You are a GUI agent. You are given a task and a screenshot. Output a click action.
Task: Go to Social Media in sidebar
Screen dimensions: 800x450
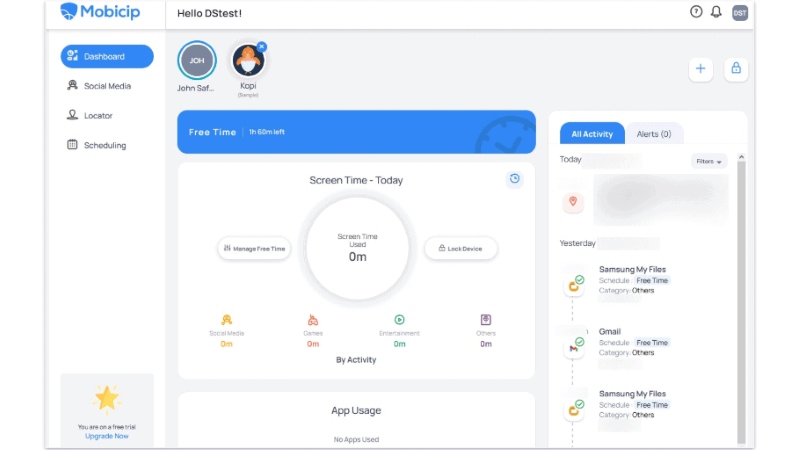pos(99,86)
